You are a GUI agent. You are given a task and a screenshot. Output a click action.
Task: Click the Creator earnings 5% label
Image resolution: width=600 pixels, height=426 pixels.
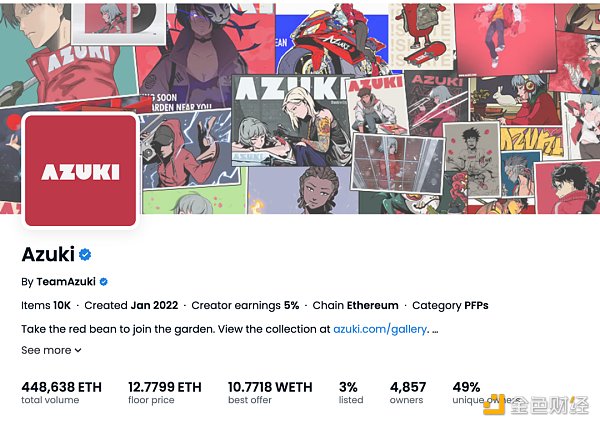click(x=245, y=305)
